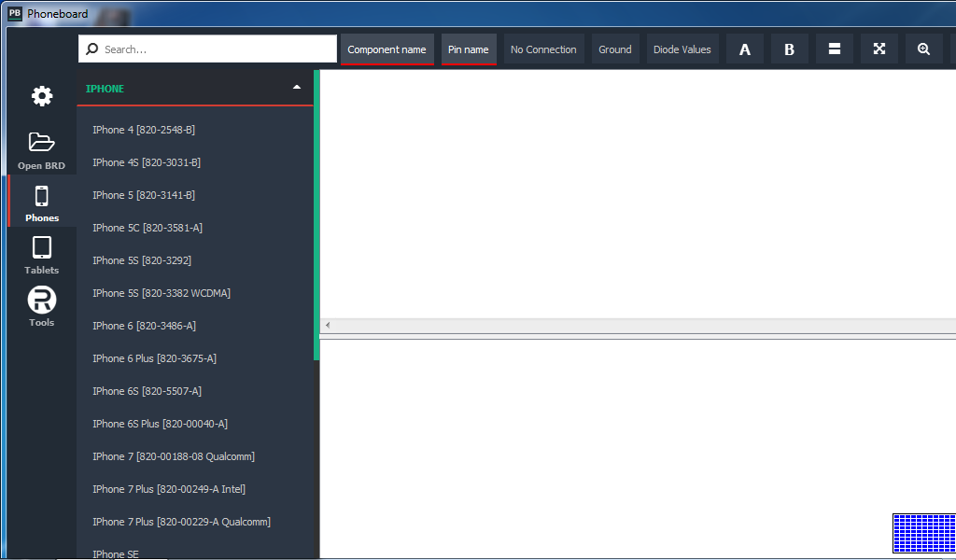This screenshot has height=560, width=956.
Task: Open iPhone 6 [820-3486-A] board
Action: [145, 326]
